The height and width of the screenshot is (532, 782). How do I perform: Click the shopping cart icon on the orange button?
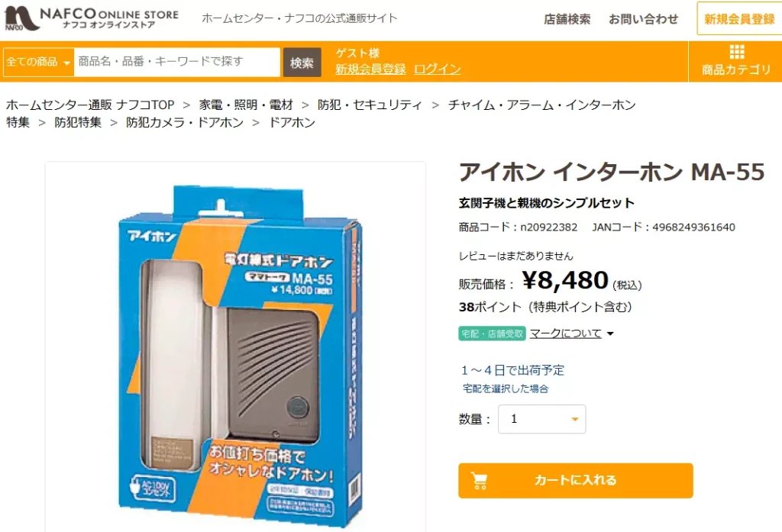pos(480,481)
